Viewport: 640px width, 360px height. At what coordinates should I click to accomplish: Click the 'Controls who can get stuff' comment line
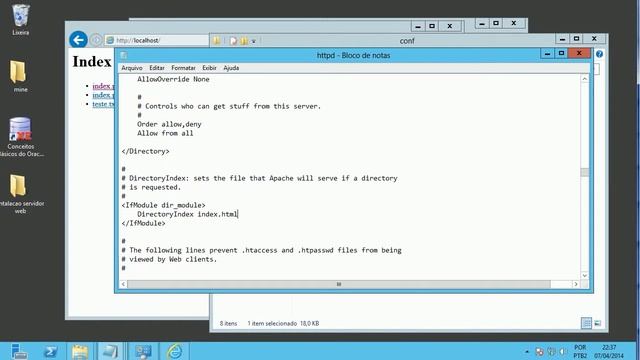click(x=229, y=106)
